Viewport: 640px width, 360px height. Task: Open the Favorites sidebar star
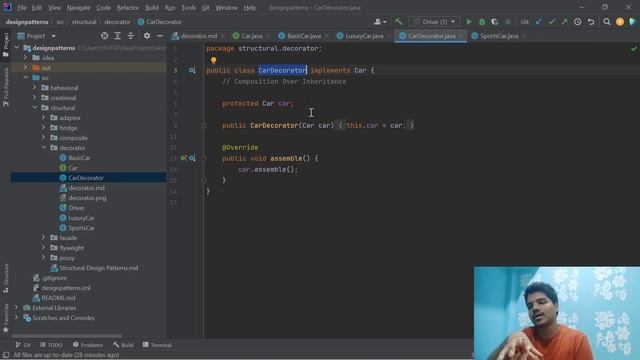tap(6, 329)
